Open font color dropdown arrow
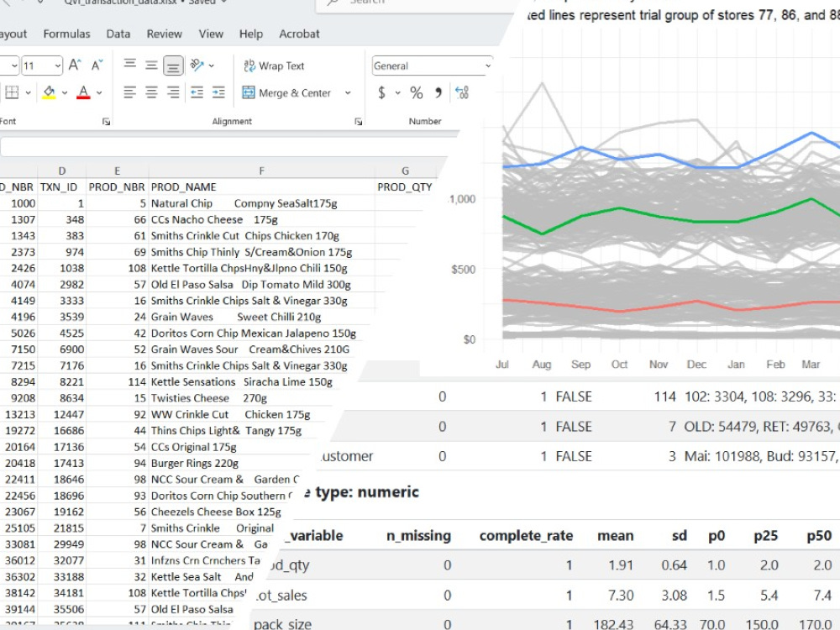The image size is (840, 630). point(99,92)
